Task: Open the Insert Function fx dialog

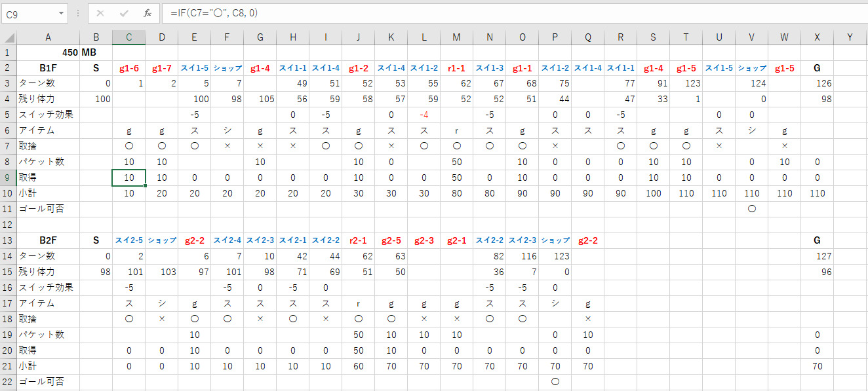Action: [x=148, y=13]
